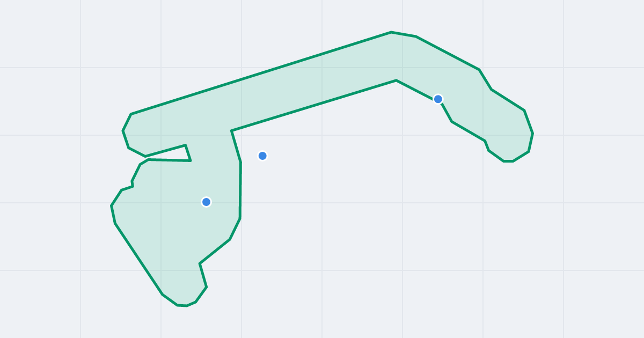Select the blue point inside the green polygon
644x338 pixels.
click(x=206, y=202)
